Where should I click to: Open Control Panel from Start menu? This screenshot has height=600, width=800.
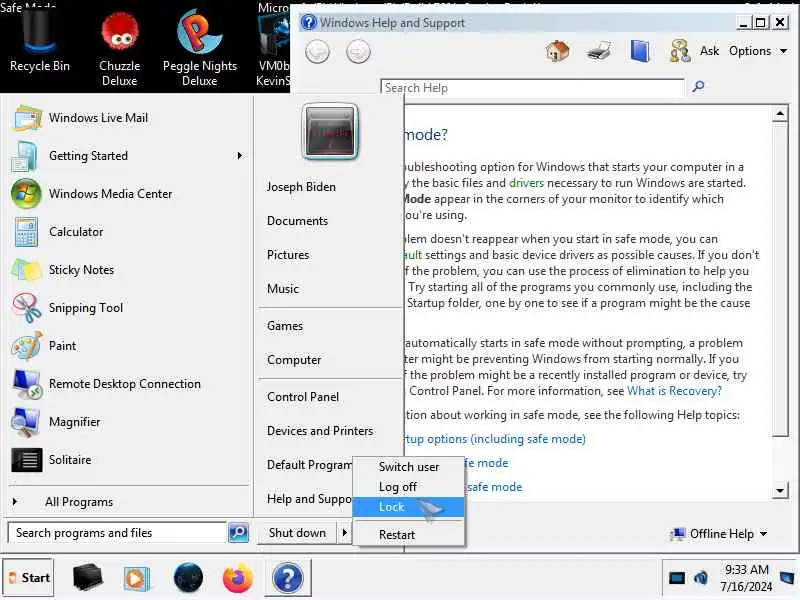[x=303, y=397]
